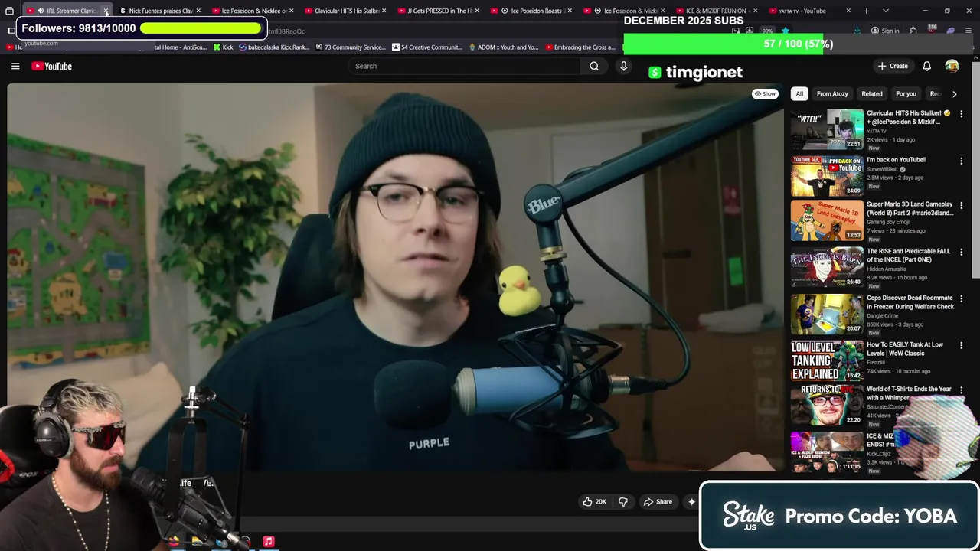Share the video
The width and height of the screenshot is (980, 551).
pyautogui.click(x=658, y=502)
